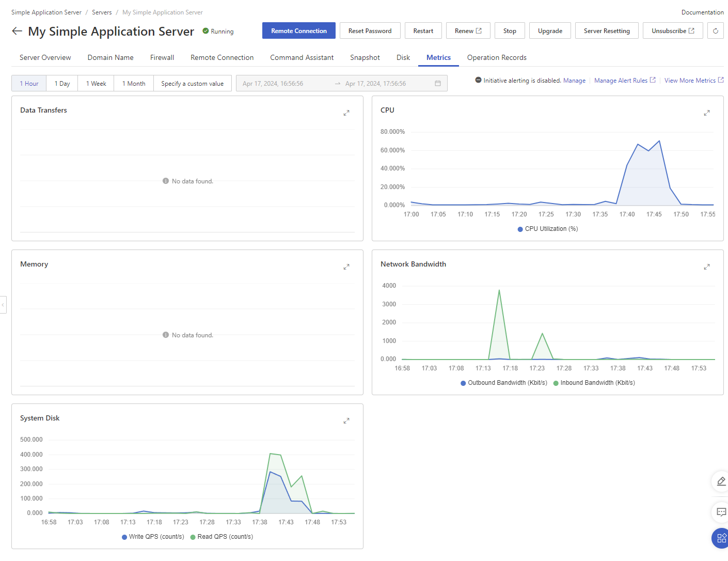The height and width of the screenshot is (561, 728).
Task: Click the Renew button
Action: tap(468, 30)
